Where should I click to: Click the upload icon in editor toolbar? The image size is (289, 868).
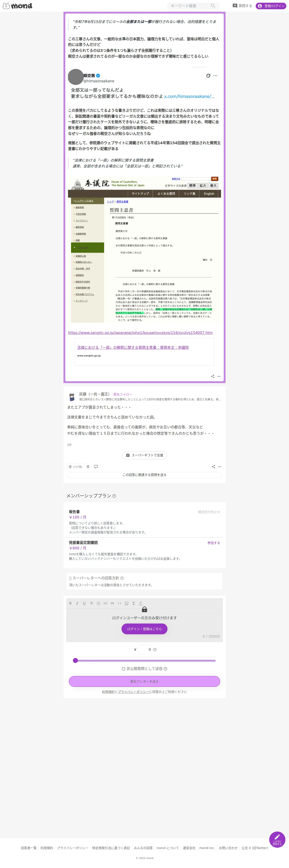[141, 603]
